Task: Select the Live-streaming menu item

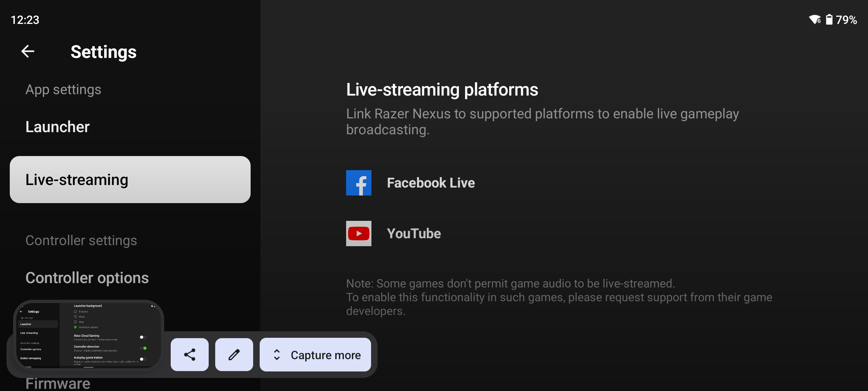Action: (x=130, y=180)
